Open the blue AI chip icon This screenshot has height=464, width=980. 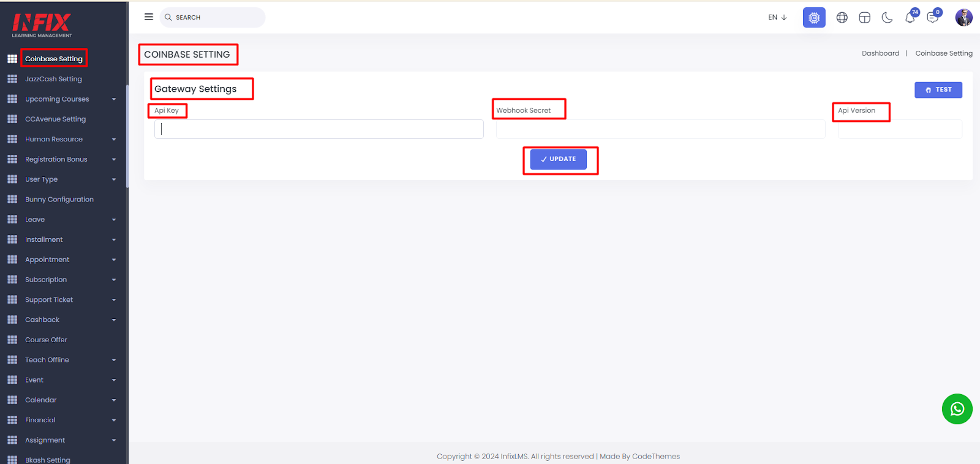pos(814,18)
